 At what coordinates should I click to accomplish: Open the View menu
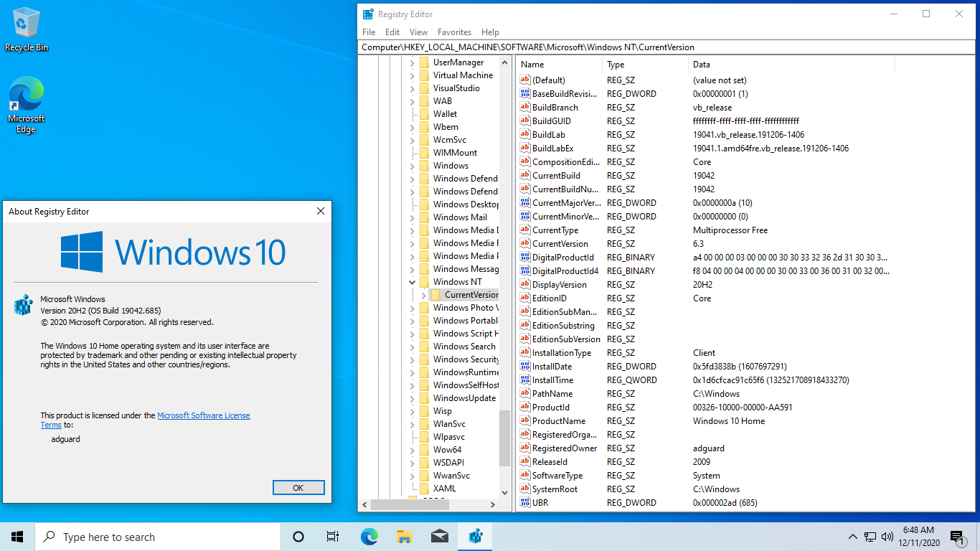pyautogui.click(x=418, y=32)
